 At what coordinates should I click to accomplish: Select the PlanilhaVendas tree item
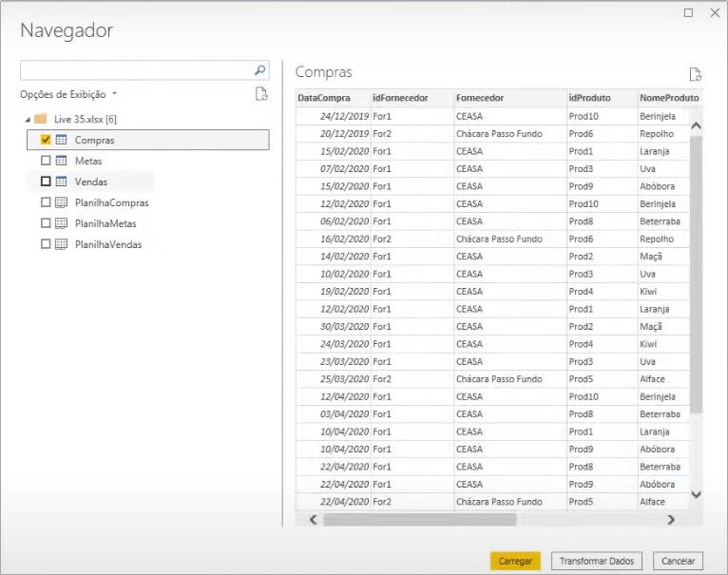coord(108,245)
